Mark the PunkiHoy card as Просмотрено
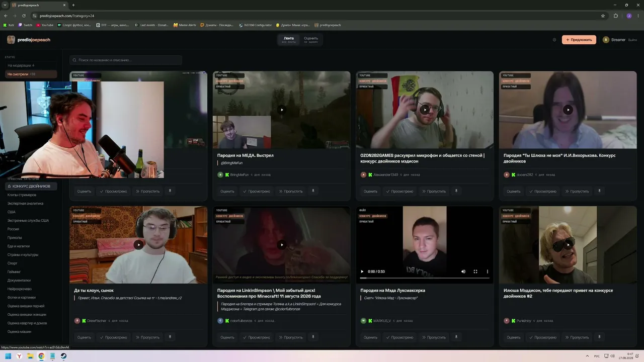Screen dimensions: 644x362 pos(543,337)
